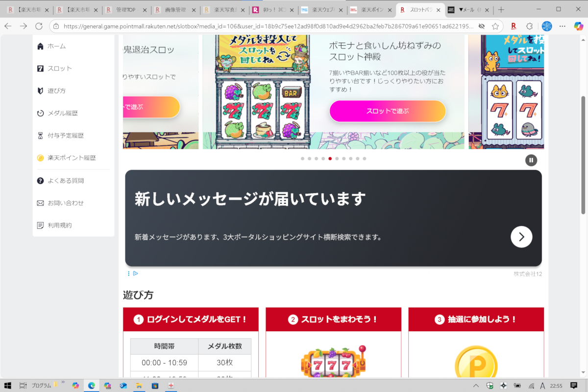
Task: Open the Rakuten extension icon
Action: pyautogui.click(x=513, y=26)
